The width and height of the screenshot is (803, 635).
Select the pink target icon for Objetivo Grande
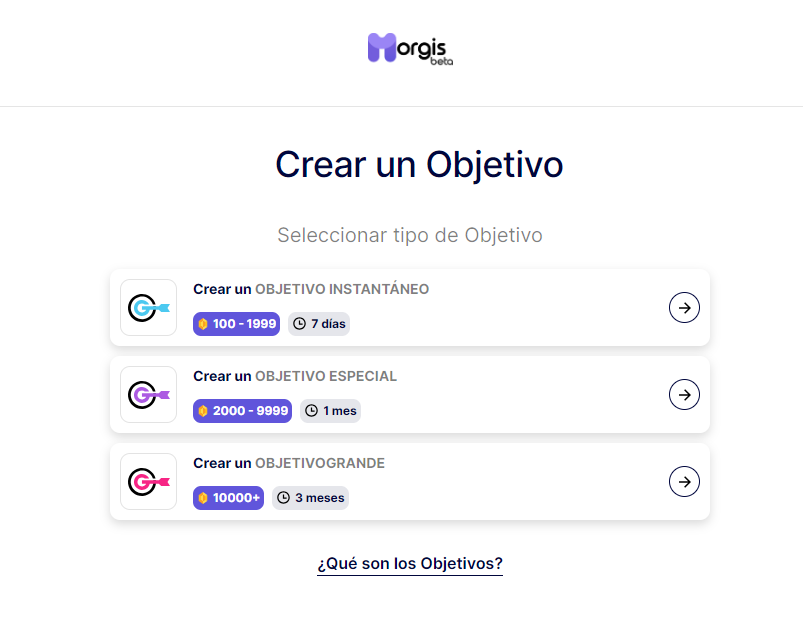(149, 482)
